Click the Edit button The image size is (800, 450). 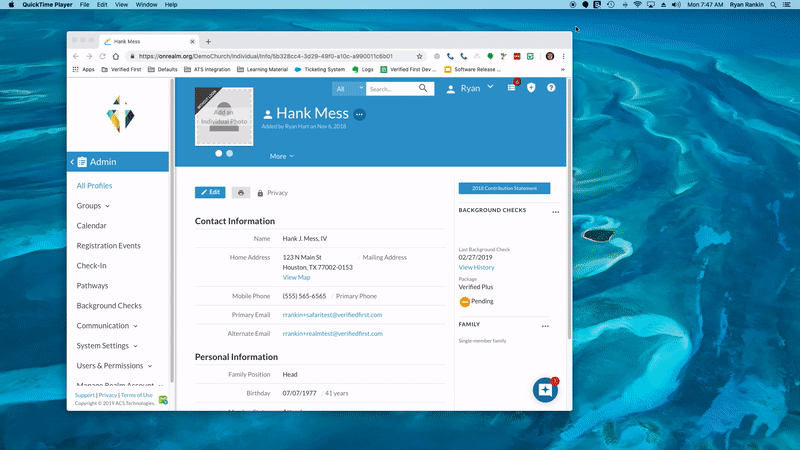point(210,192)
